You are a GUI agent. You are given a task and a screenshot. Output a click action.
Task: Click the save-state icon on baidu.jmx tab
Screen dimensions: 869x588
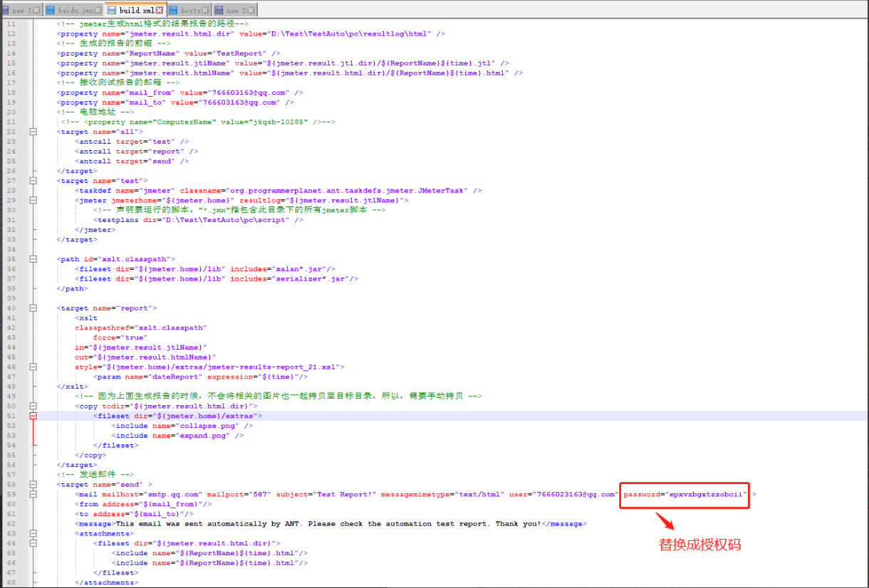[x=51, y=11]
